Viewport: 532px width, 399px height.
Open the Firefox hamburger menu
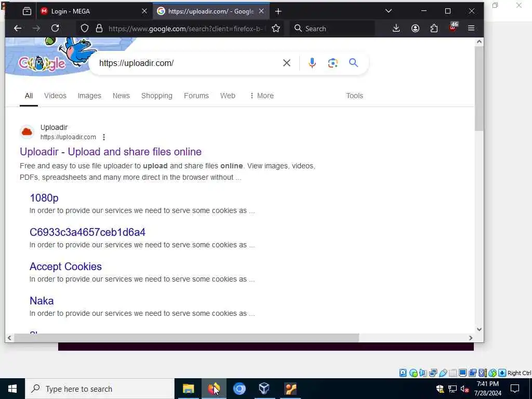(x=471, y=28)
